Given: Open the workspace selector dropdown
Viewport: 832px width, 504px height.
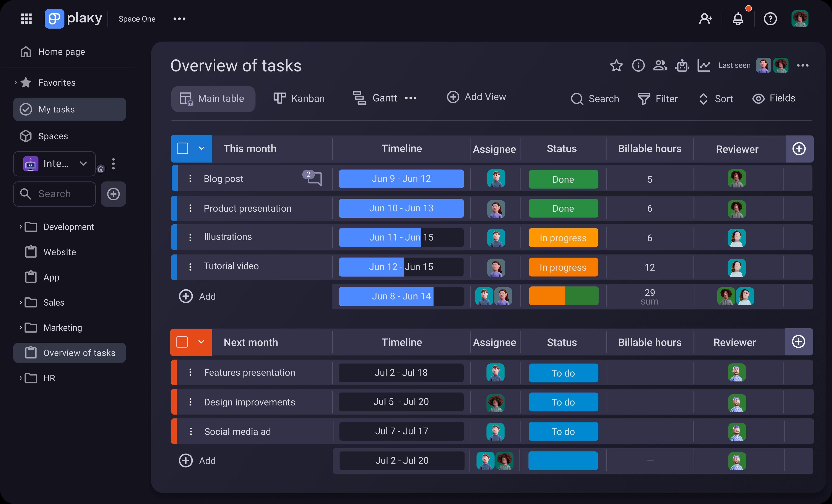Looking at the screenshot, I should click(x=54, y=164).
